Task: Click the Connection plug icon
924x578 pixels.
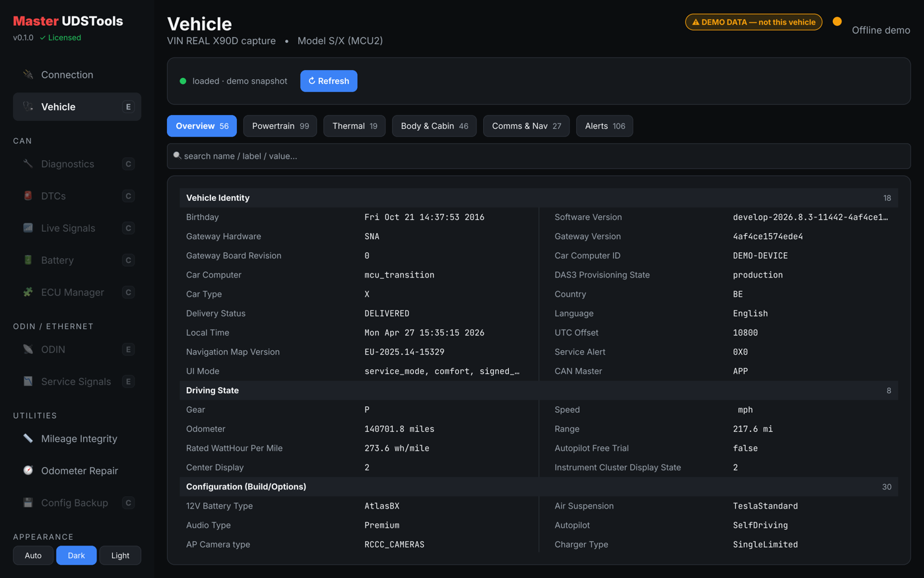Action: tap(28, 75)
